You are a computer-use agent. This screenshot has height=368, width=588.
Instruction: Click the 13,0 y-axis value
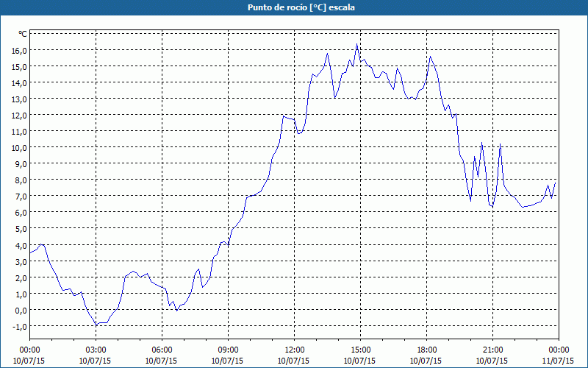click(19, 99)
